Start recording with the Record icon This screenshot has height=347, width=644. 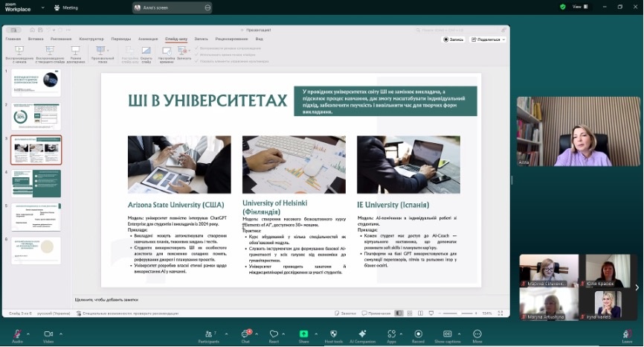(418, 334)
